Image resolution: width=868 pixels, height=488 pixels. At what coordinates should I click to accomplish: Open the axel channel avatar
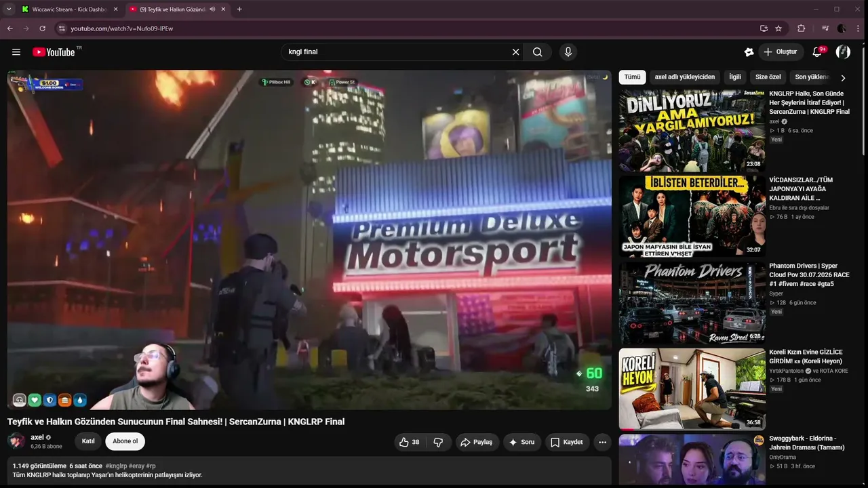coord(16,441)
